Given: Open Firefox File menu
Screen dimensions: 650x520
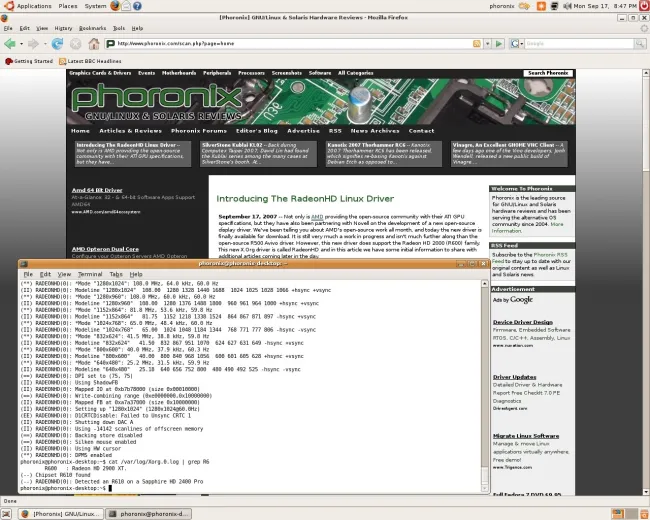Looking at the screenshot, I should tap(8, 28).
